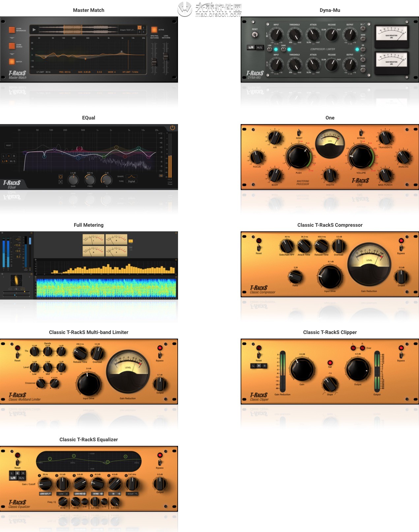Viewport: 419px width, 532px height.
Task: Click the Output knob on Classic Equalizer
Action: [x=160, y=484]
